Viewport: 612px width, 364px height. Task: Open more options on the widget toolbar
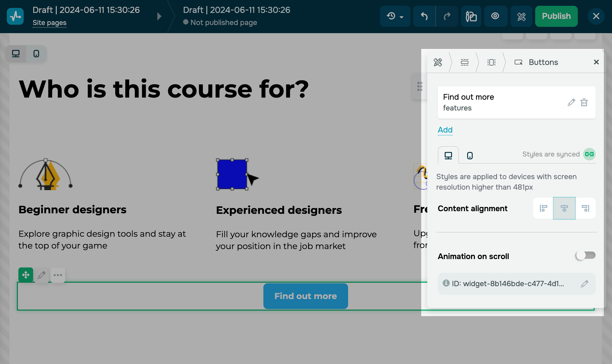pyautogui.click(x=58, y=275)
